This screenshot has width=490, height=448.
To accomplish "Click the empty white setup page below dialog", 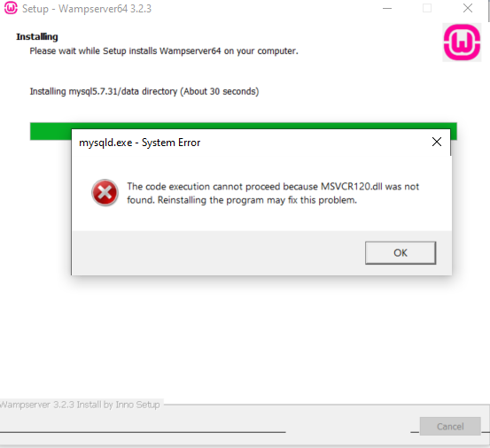I will [245, 337].
